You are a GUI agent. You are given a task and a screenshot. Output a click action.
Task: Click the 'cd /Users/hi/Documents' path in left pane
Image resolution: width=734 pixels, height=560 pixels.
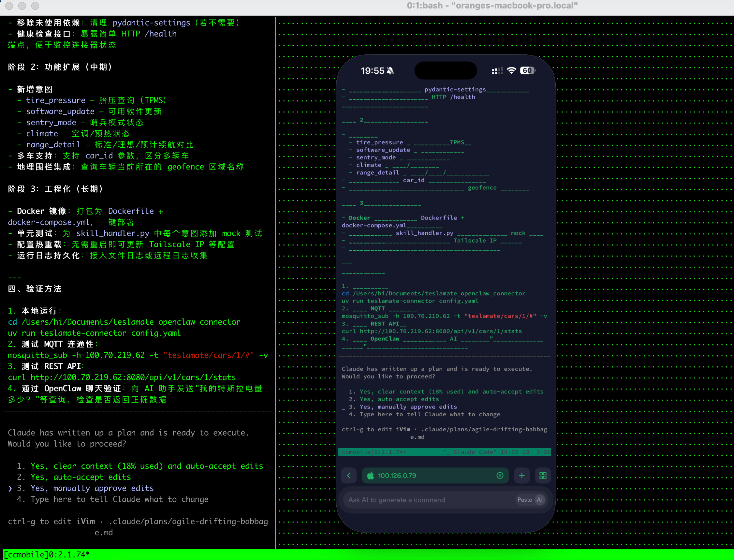[x=124, y=322]
